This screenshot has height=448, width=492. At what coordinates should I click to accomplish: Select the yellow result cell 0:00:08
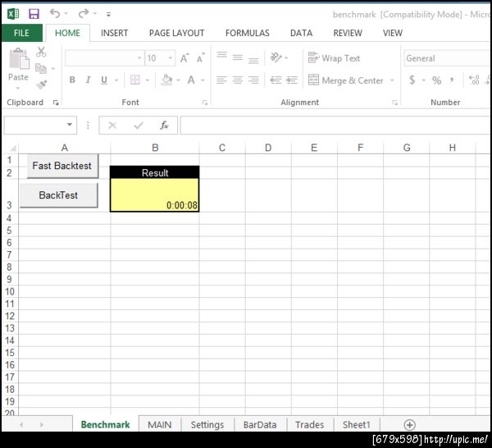[x=155, y=195]
